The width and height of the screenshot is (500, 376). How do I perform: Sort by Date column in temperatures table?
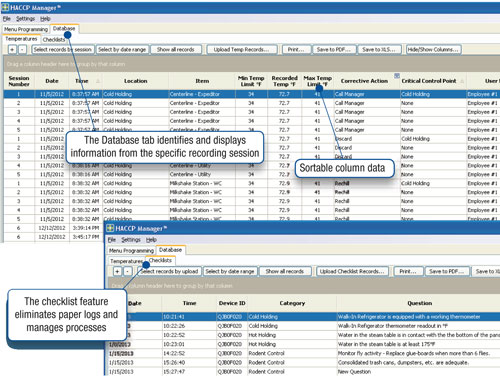(52, 81)
